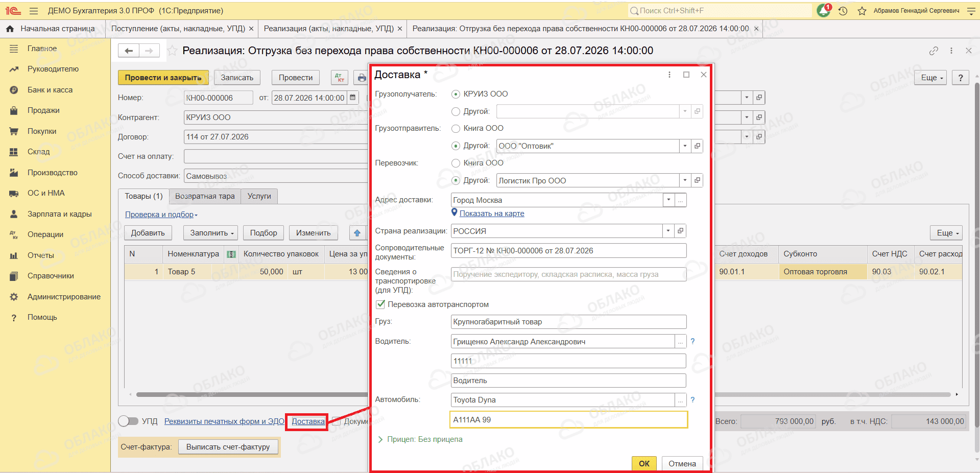The height and width of the screenshot is (473, 980).
Task: Expand the Перевозчик Другой dropdown
Action: 685,180
